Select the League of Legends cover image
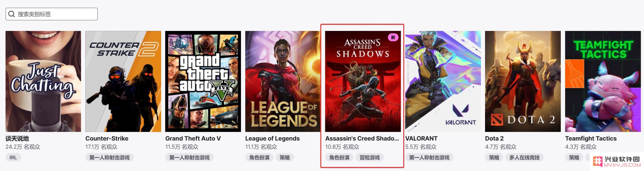 coord(283,81)
